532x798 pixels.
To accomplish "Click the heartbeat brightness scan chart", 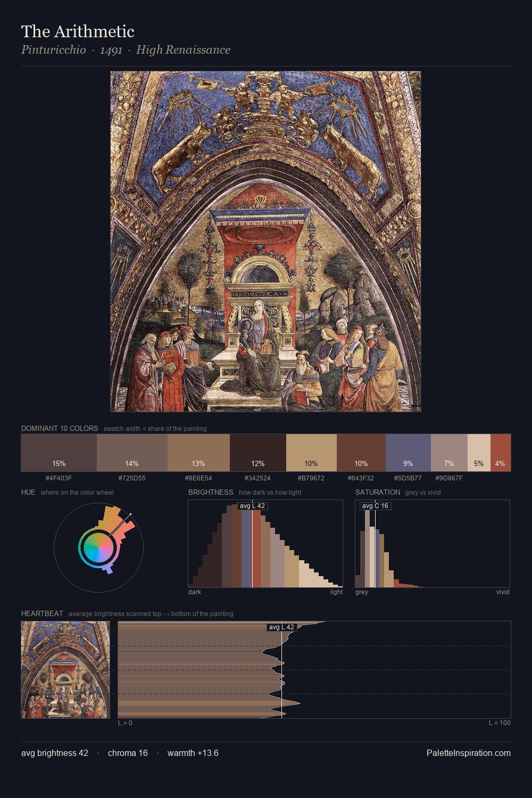I will [314, 670].
